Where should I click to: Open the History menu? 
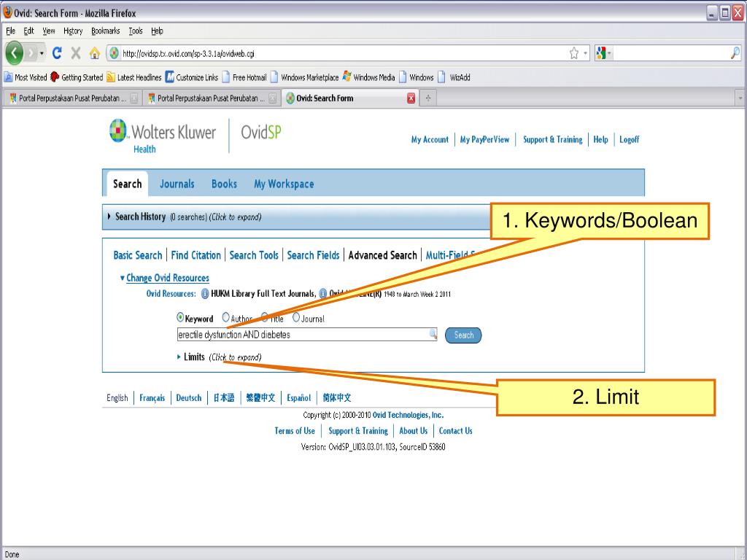click(73, 31)
